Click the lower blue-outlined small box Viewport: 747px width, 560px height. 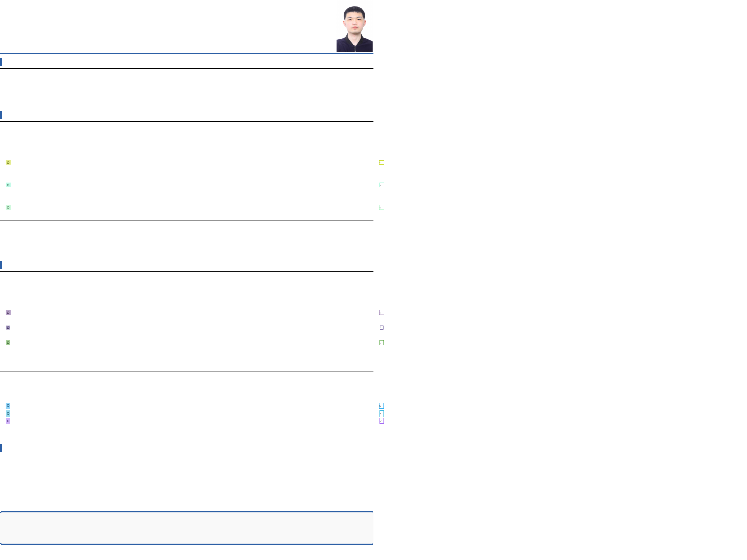coord(381,413)
